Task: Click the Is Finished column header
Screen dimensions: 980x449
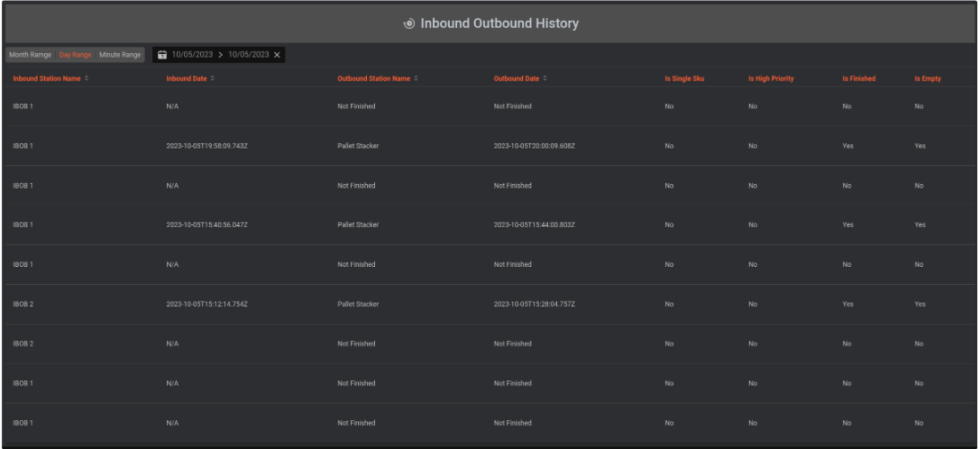Action: point(859,78)
